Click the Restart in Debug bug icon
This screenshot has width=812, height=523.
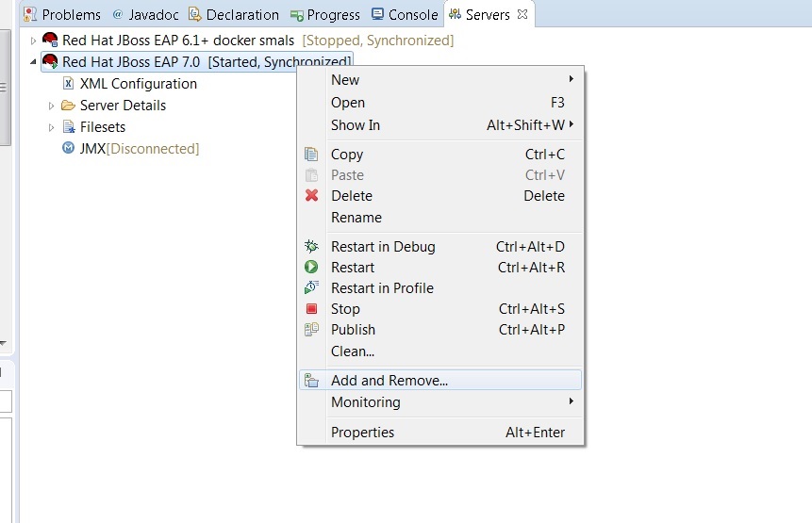click(x=311, y=246)
